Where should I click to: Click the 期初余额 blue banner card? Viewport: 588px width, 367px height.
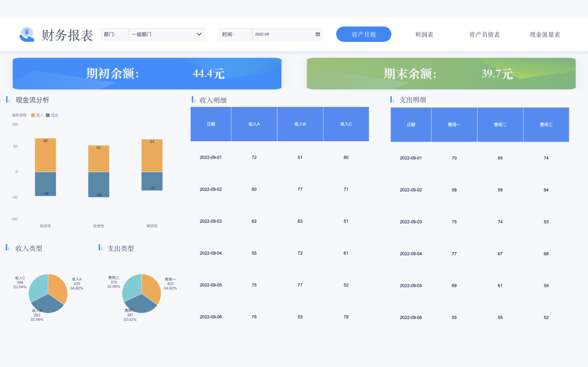[x=147, y=74]
